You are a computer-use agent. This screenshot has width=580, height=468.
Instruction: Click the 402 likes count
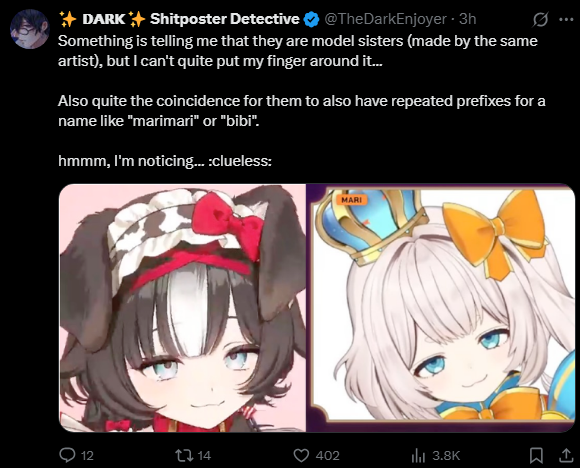pyautogui.click(x=328, y=455)
